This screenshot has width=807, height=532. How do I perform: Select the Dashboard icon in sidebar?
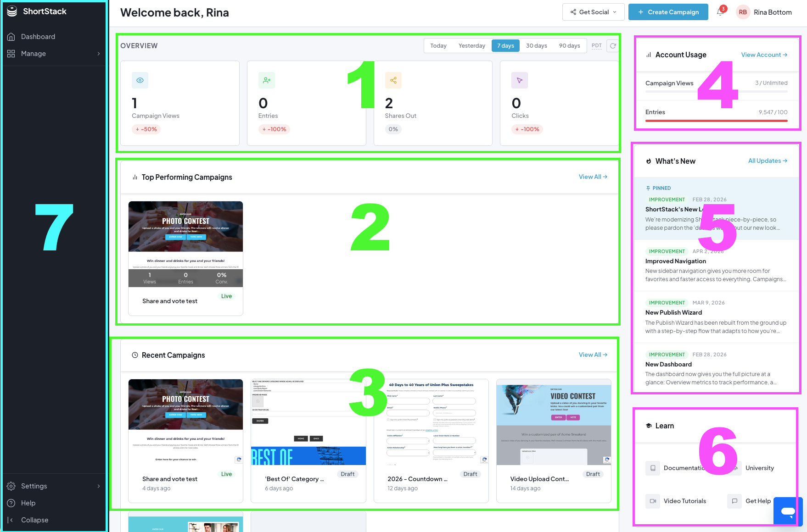point(11,36)
